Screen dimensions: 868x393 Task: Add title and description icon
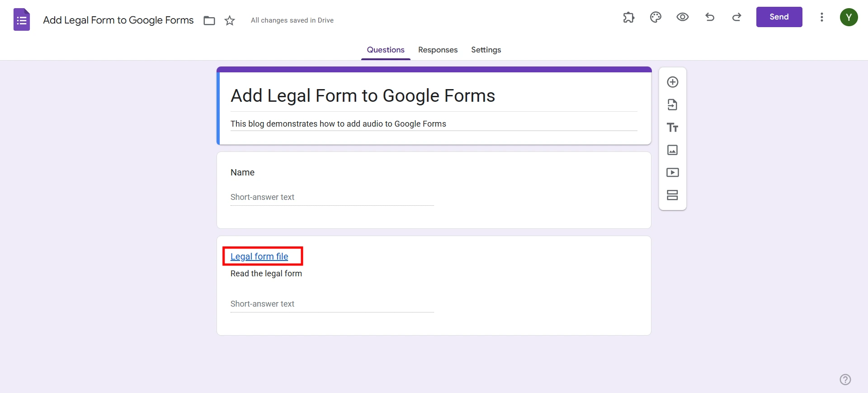[673, 127]
